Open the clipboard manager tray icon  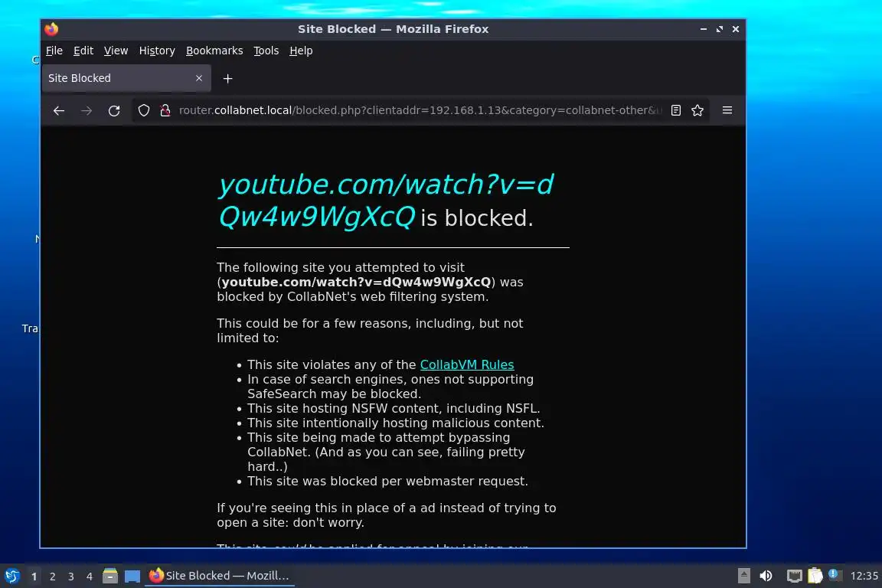coord(815,576)
